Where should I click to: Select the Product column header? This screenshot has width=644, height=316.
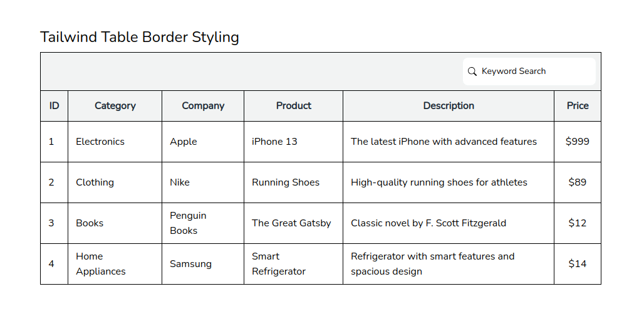294,106
